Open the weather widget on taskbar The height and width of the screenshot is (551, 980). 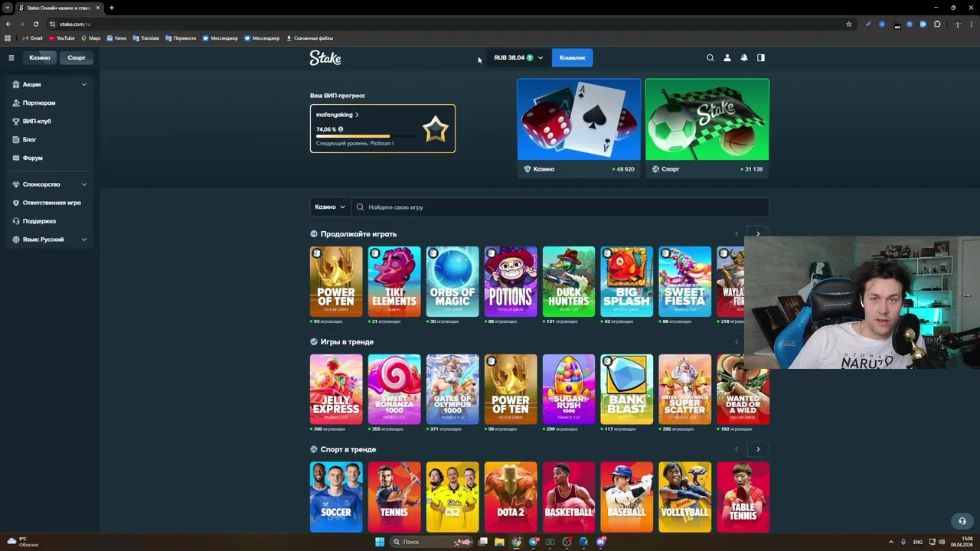pyautogui.click(x=21, y=542)
